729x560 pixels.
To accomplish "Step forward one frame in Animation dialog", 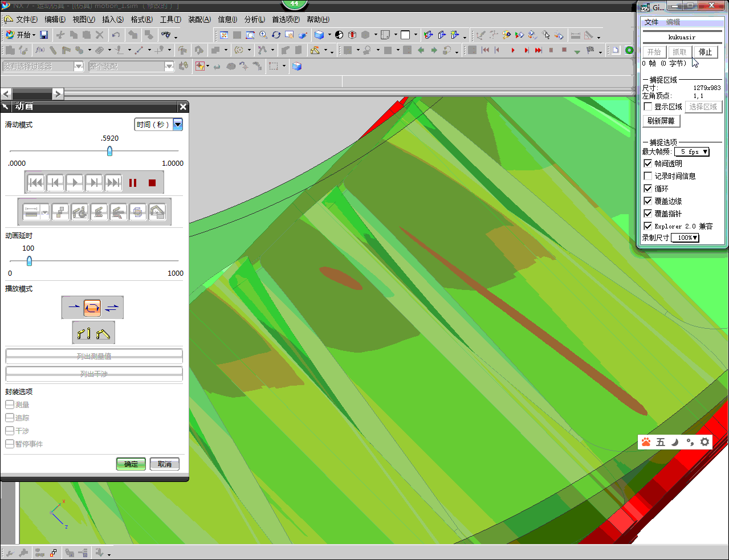I will click(x=93, y=183).
